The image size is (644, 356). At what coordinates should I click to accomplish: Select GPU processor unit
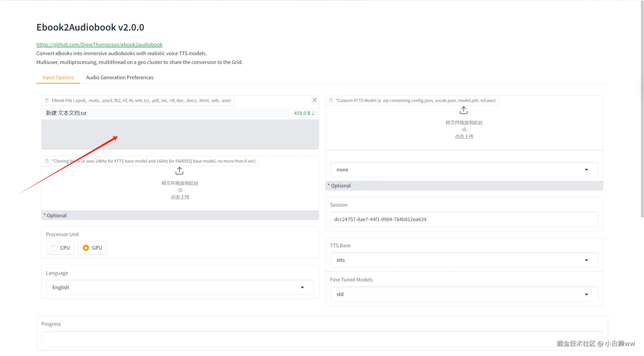[86, 248]
